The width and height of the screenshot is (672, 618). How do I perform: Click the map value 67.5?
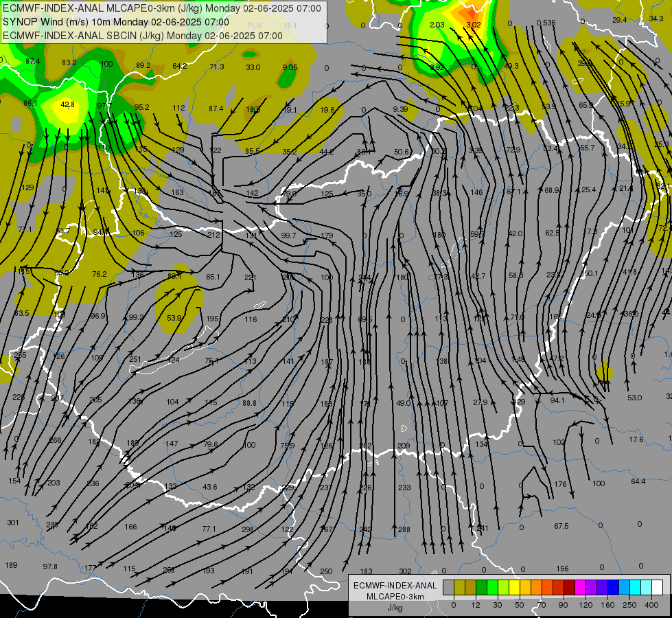pyautogui.click(x=561, y=526)
